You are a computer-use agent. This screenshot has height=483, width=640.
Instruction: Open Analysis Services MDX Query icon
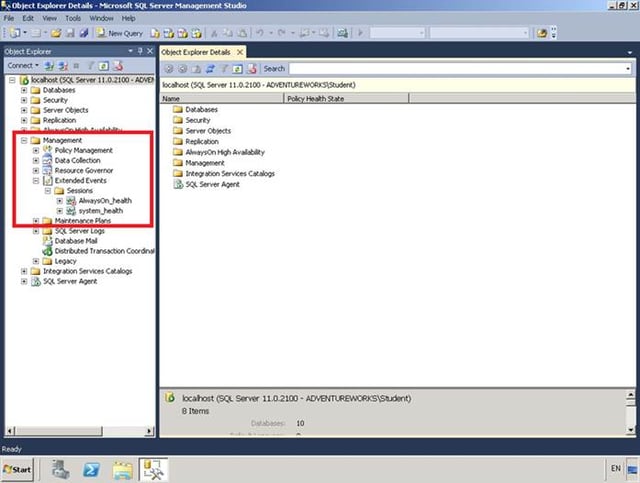(169, 33)
